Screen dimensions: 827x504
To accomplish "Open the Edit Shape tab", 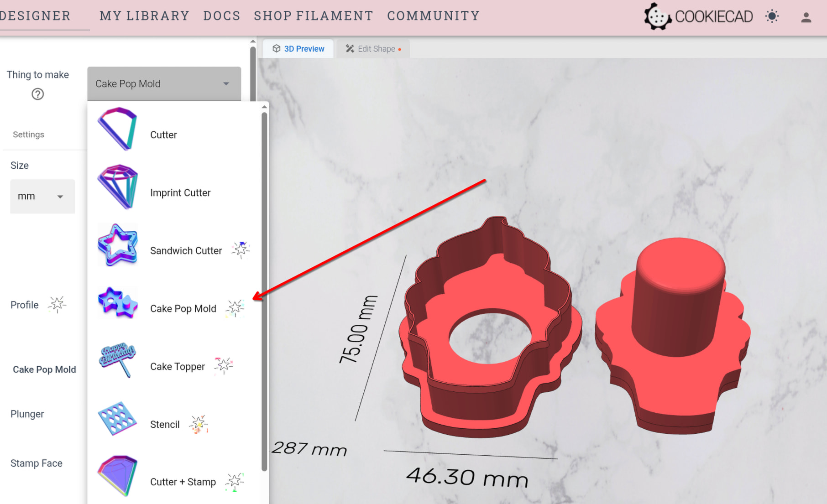I will pyautogui.click(x=373, y=49).
